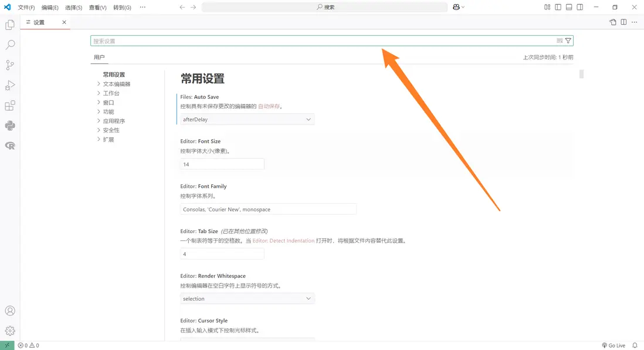Image resolution: width=644 pixels, height=350 pixels.
Task: Show errors and warnings count
Action: click(28, 345)
